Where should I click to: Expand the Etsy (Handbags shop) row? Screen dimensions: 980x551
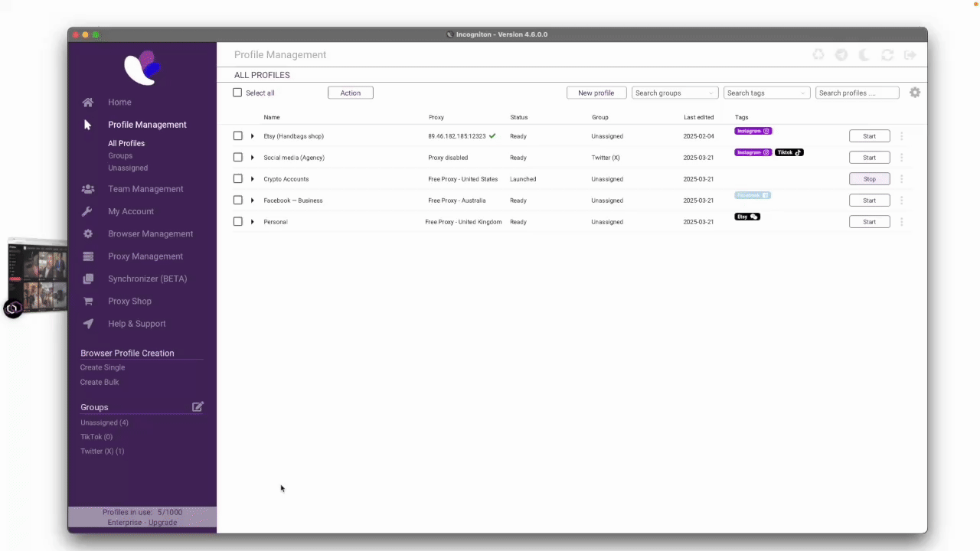pyautogui.click(x=252, y=136)
